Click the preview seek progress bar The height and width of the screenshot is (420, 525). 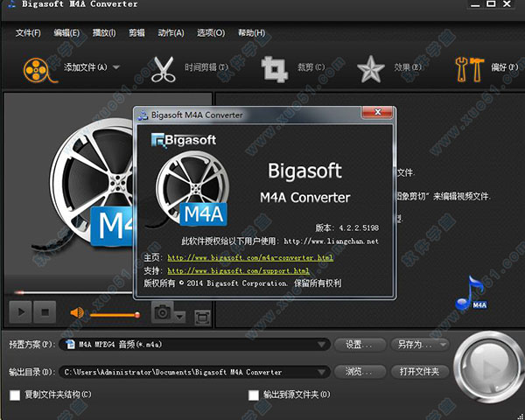72,293
